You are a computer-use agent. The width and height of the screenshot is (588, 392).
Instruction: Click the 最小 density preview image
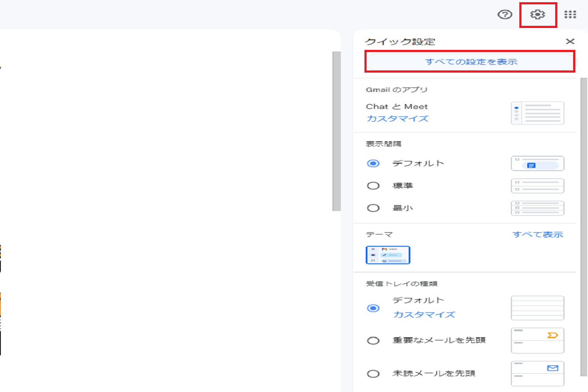click(x=537, y=208)
